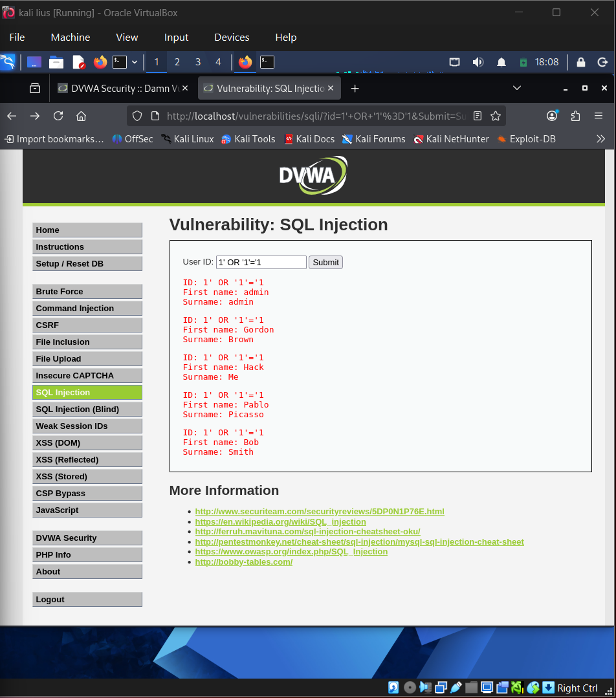This screenshot has width=616, height=698.
Task: Click the Submit button
Action: (325, 262)
